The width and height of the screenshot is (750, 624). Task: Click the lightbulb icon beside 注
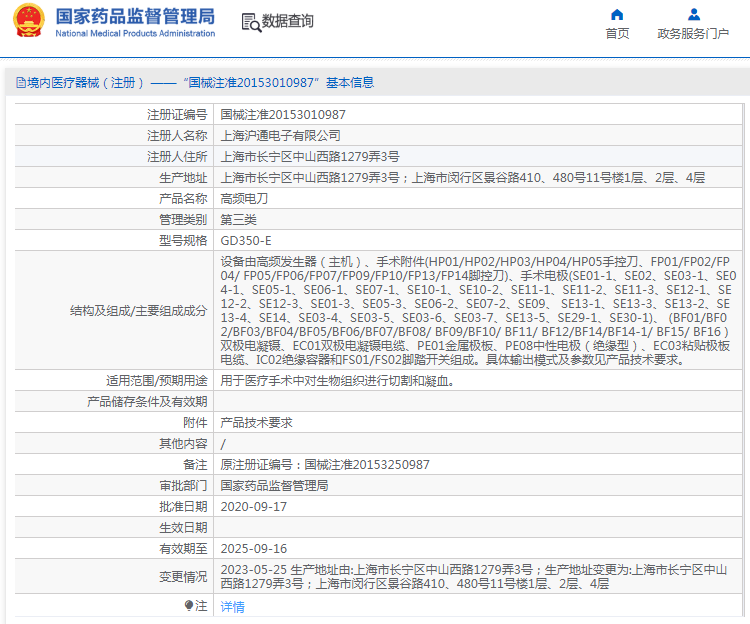[x=188, y=605]
